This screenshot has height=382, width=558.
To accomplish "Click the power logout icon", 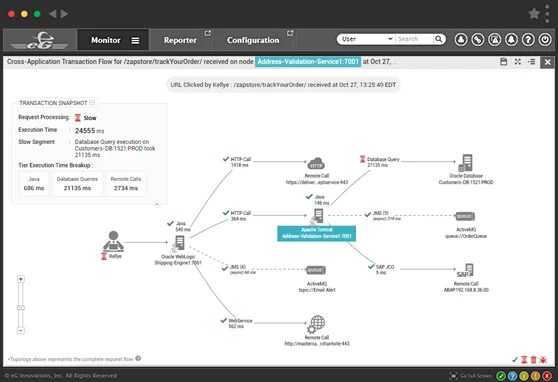I will 545,39.
